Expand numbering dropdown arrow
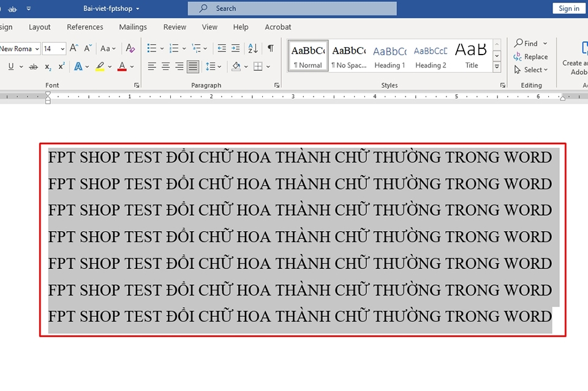This screenshot has height=391, width=588. click(x=184, y=48)
